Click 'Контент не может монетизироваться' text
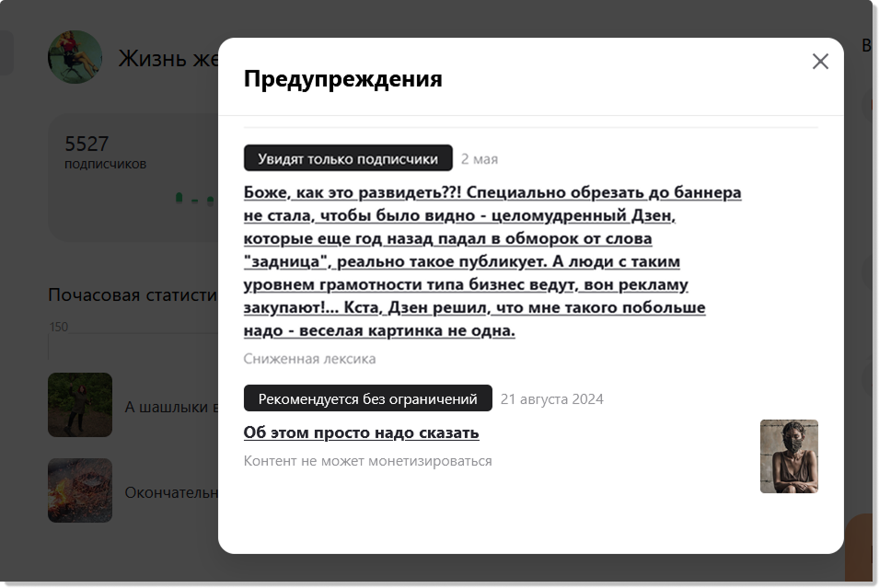The image size is (879, 588). tap(368, 461)
